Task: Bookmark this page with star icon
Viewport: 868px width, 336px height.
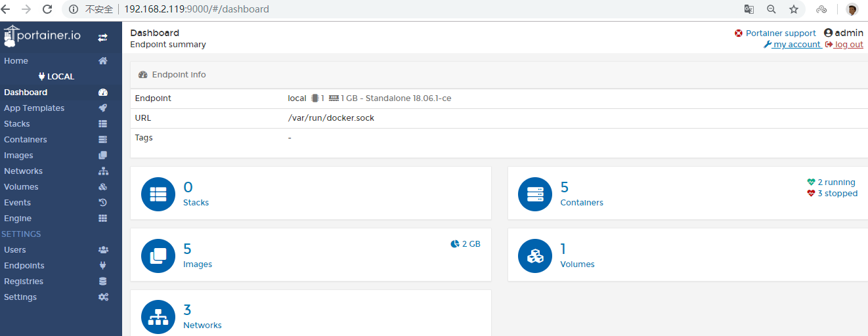Action: coord(794,9)
